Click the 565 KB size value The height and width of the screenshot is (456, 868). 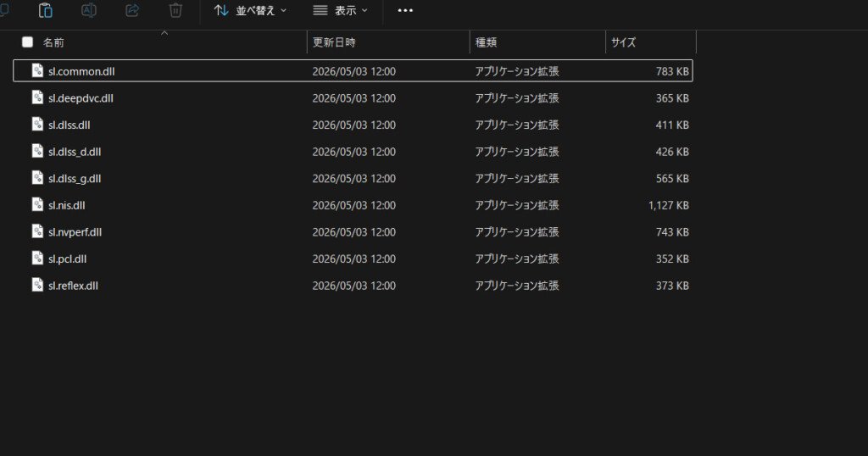point(672,179)
